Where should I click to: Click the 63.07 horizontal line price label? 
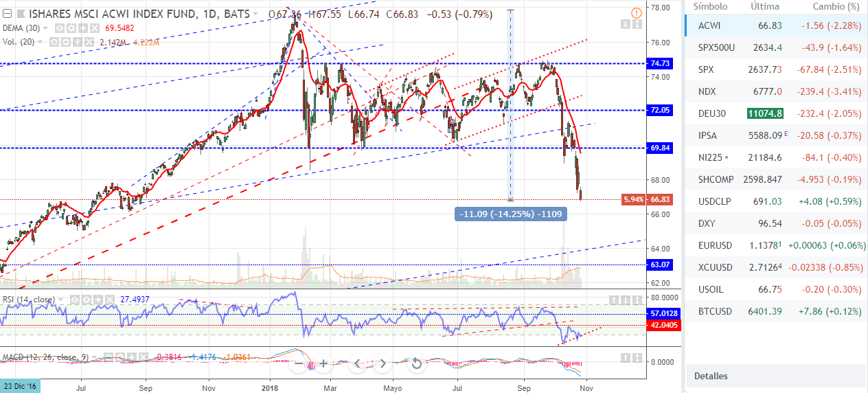[x=661, y=265]
